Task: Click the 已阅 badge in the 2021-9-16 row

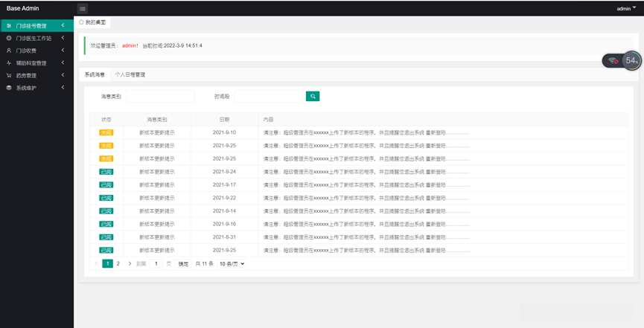Action: [x=106, y=224]
